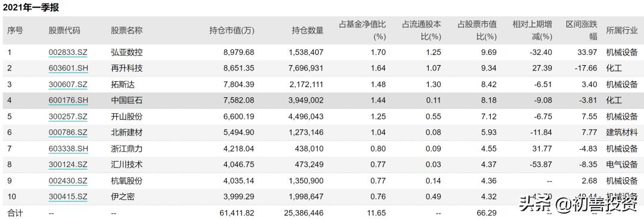
Task: Open stock code link 002833.SZ
Action: pos(68,53)
